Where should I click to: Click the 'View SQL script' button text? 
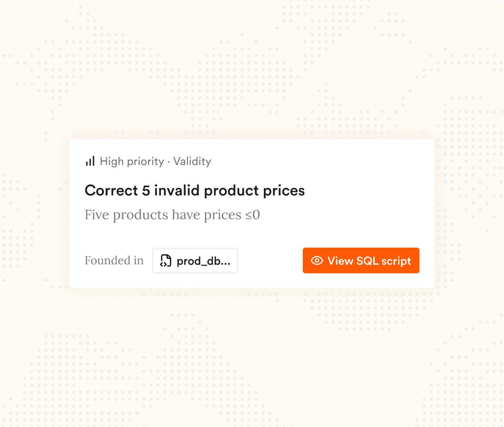369,260
